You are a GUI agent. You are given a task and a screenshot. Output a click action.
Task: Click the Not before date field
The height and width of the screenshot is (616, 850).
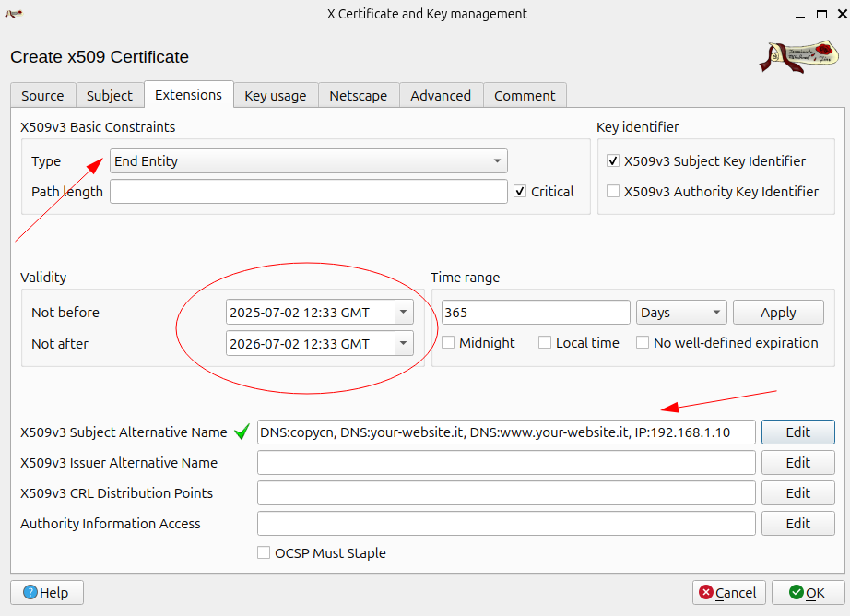coord(310,312)
